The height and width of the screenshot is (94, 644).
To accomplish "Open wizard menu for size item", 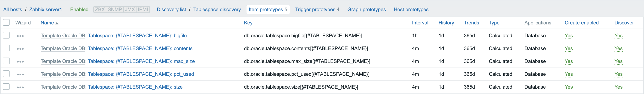I will pyautogui.click(x=20, y=87).
